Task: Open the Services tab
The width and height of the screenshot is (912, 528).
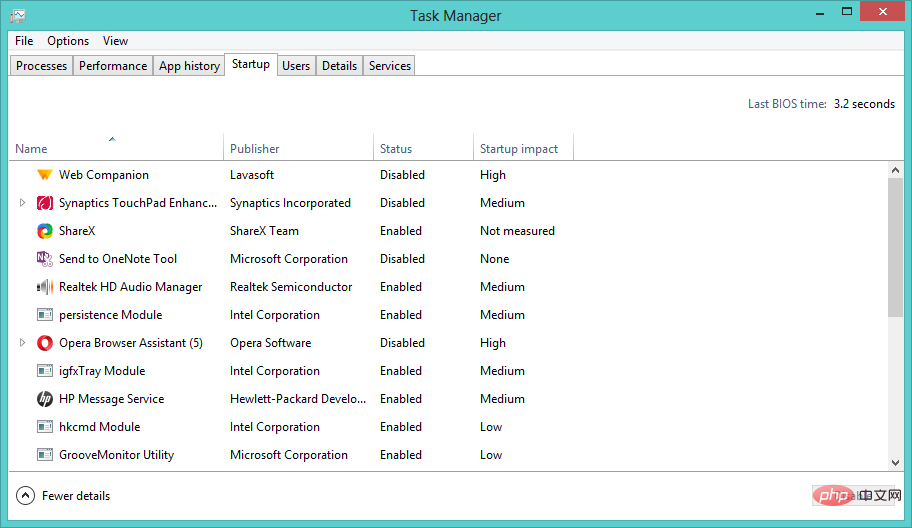Action: (389, 66)
